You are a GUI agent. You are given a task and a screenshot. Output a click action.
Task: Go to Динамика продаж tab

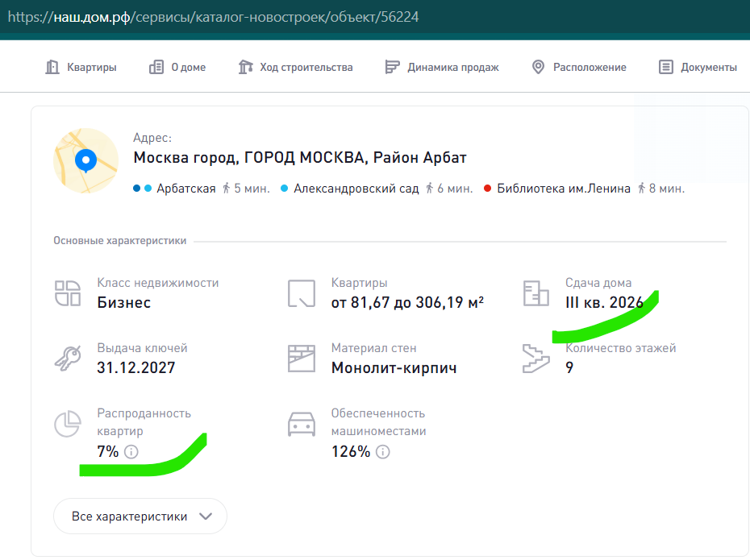coord(442,68)
